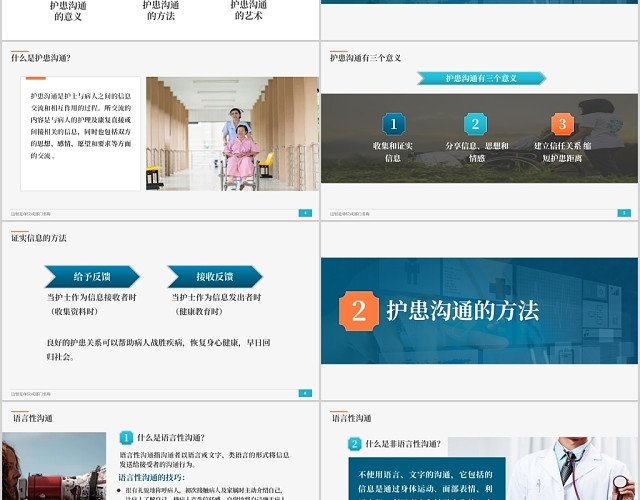This screenshot has height=500, width=640.
Task: Click the orange number 3 badge above 建立信任关系
Action: coord(562,124)
